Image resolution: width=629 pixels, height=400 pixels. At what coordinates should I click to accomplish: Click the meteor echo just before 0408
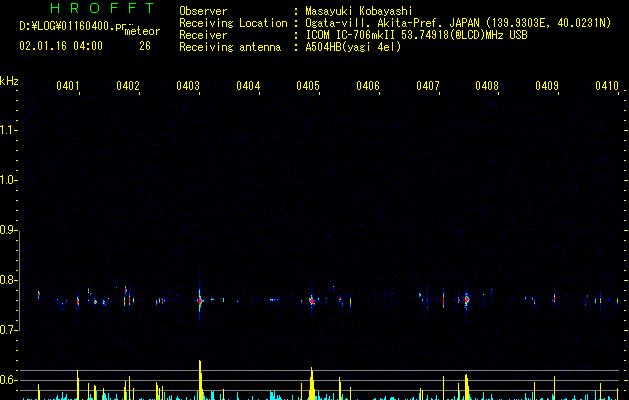(x=467, y=300)
